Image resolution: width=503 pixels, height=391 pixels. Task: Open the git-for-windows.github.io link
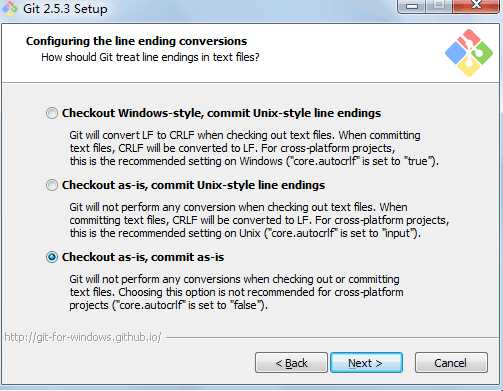pos(83,337)
